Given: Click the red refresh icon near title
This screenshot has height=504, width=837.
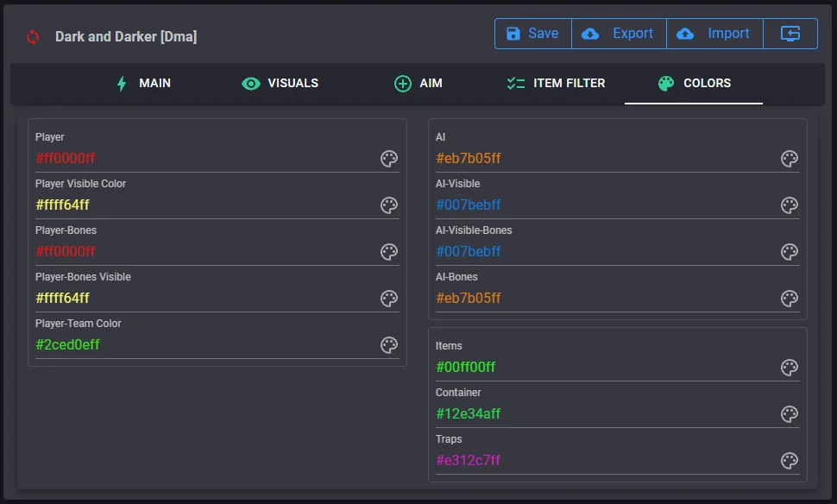Looking at the screenshot, I should (x=33, y=37).
